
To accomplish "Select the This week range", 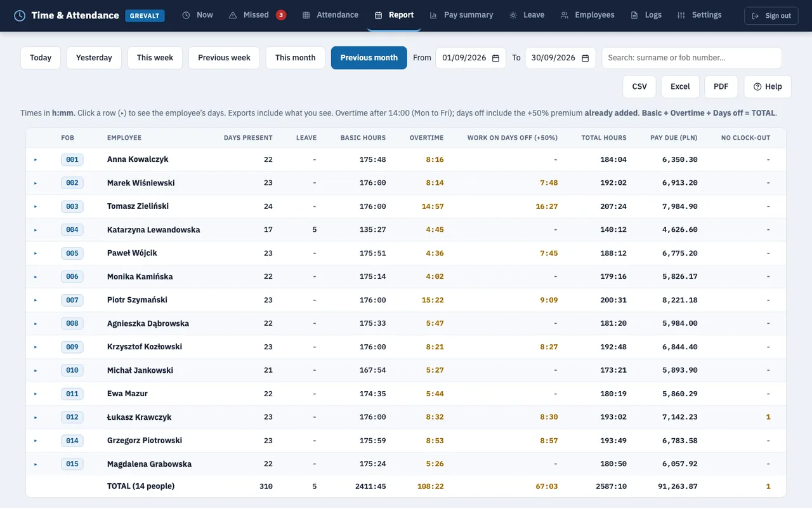I will click(155, 58).
